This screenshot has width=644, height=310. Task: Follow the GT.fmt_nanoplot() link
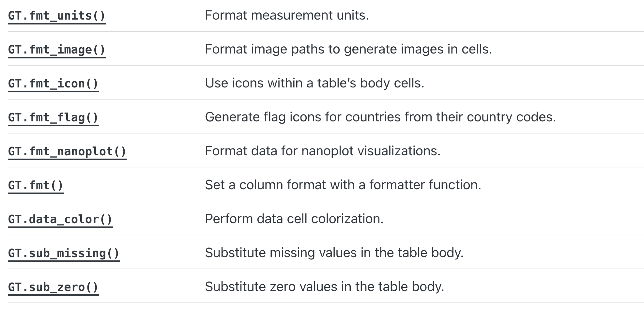click(x=67, y=151)
